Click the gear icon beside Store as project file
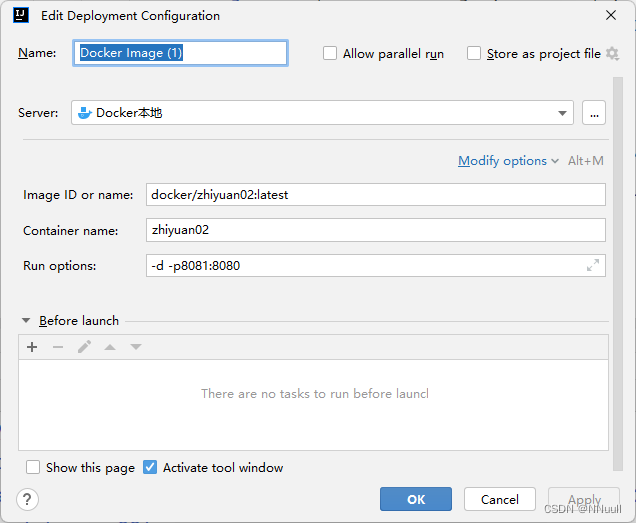The height and width of the screenshot is (523, 636). pos(612,54)
